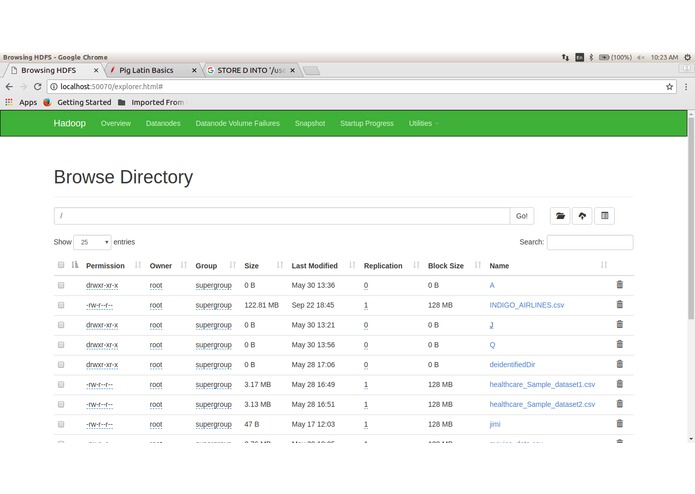Image resolution: width=695 pixels, height=494 pixels.
Task: Check the box for deidentifiedDir row
Action: click(61, 365)
